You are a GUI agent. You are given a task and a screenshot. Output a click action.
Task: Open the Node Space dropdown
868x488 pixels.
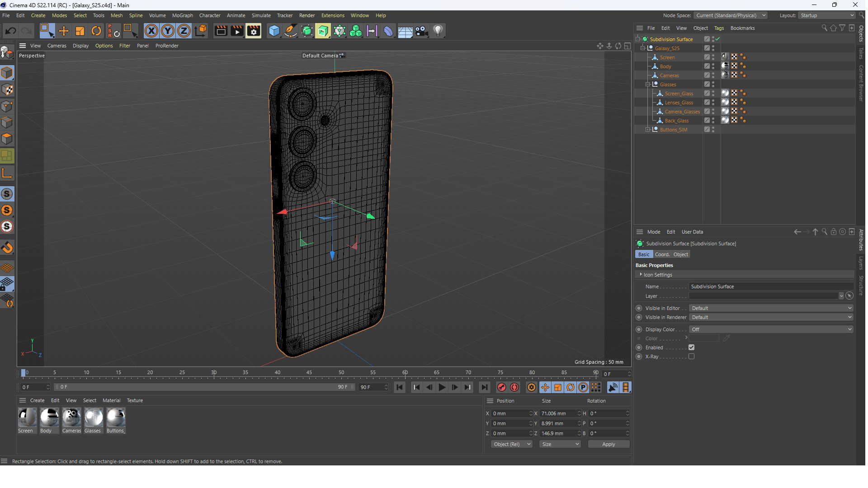(x=731, y=15)
